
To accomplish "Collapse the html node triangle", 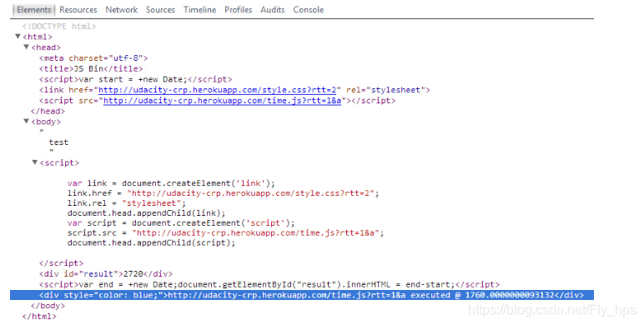I will tap(18, 37).
